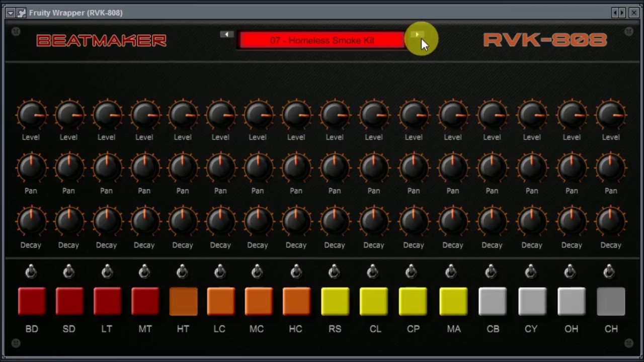
Task: Click the Pan knob in the CH column
Action: click(611, 168)
